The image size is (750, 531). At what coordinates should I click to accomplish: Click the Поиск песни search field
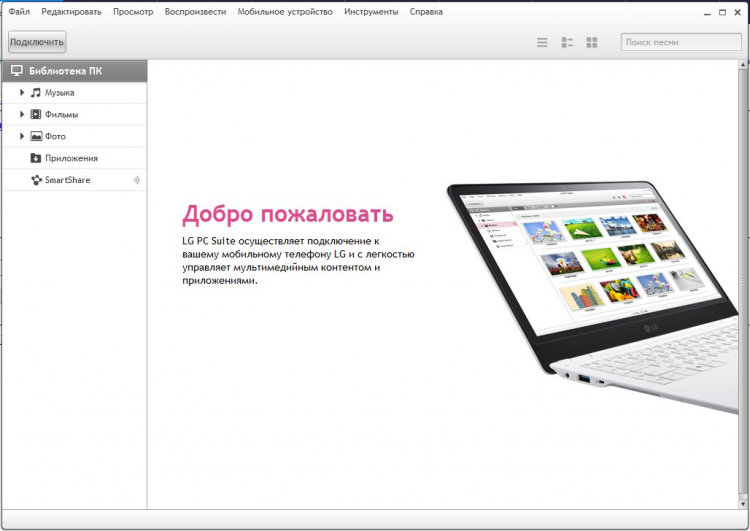[681, 42]
